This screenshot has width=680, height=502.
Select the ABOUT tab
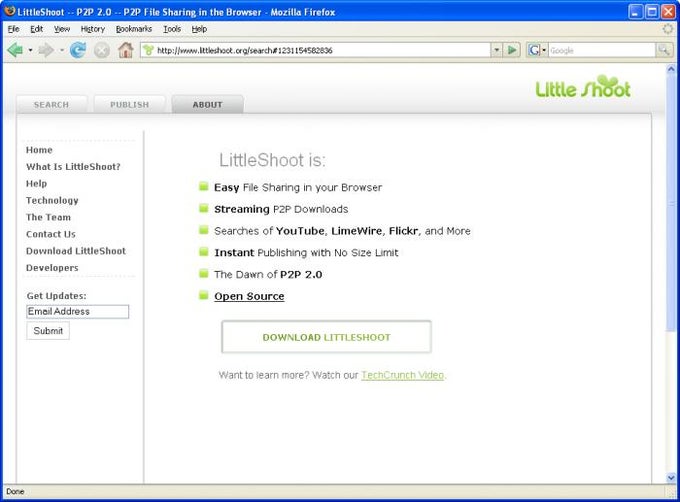pos(208,104)
